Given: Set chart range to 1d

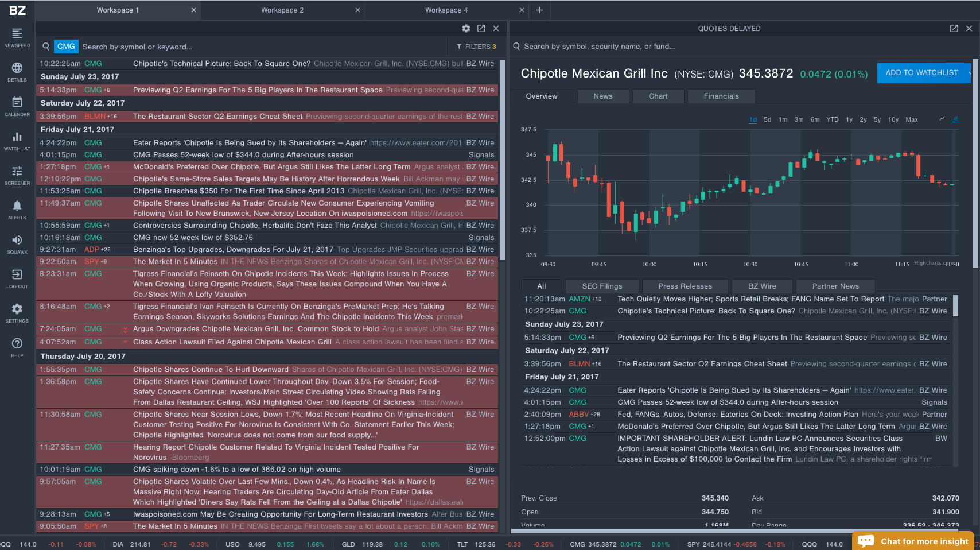Looking at the screenshot, I should pyautogui.click(x=753, y=120).
